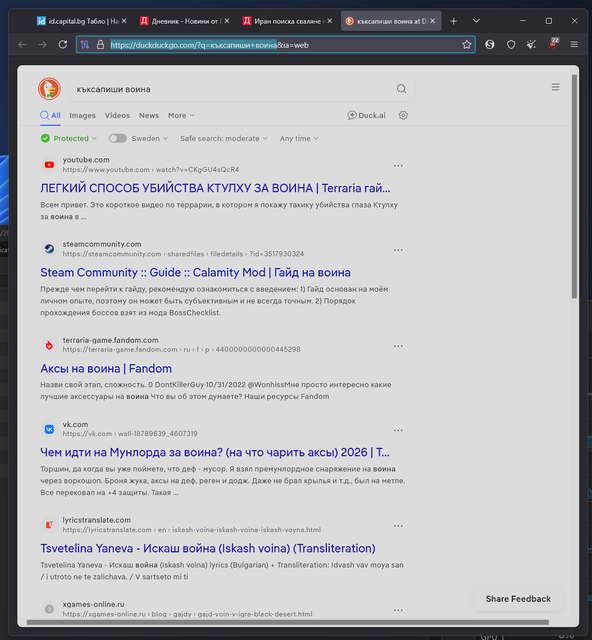The height and width of the screenshot is (640, 592).
Task: Open the Sweden region dropdown
Action: 150,138
